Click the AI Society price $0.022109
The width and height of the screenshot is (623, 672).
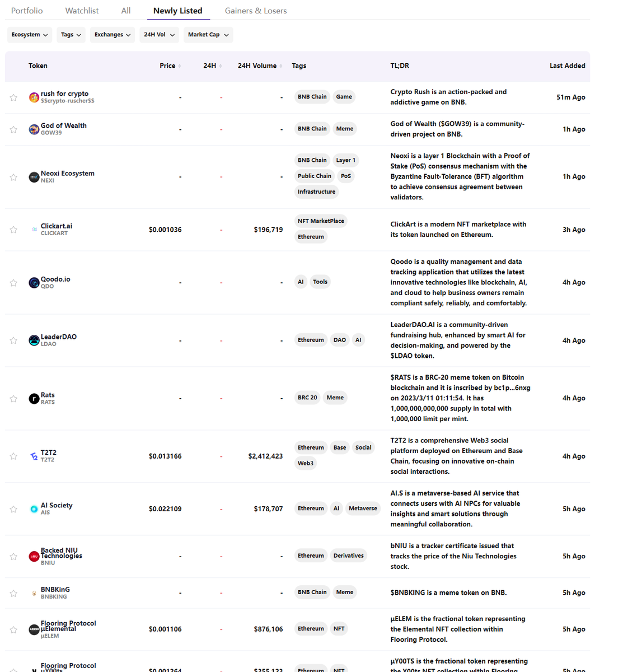coord(165,509)
